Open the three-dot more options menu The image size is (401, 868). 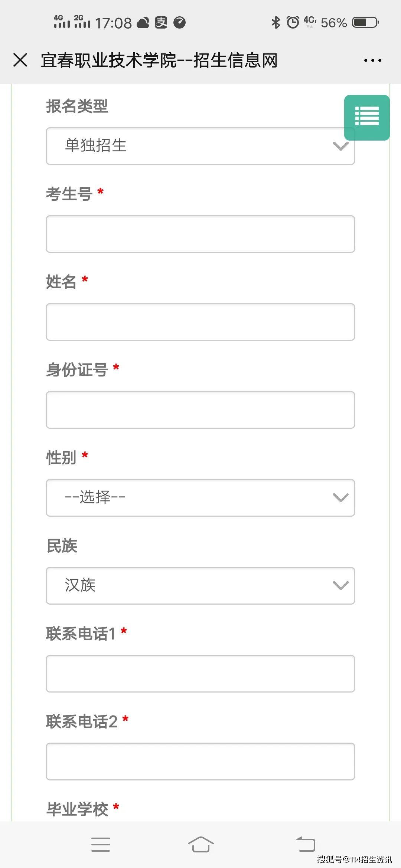pyautogui.click(x=372, y=60)
